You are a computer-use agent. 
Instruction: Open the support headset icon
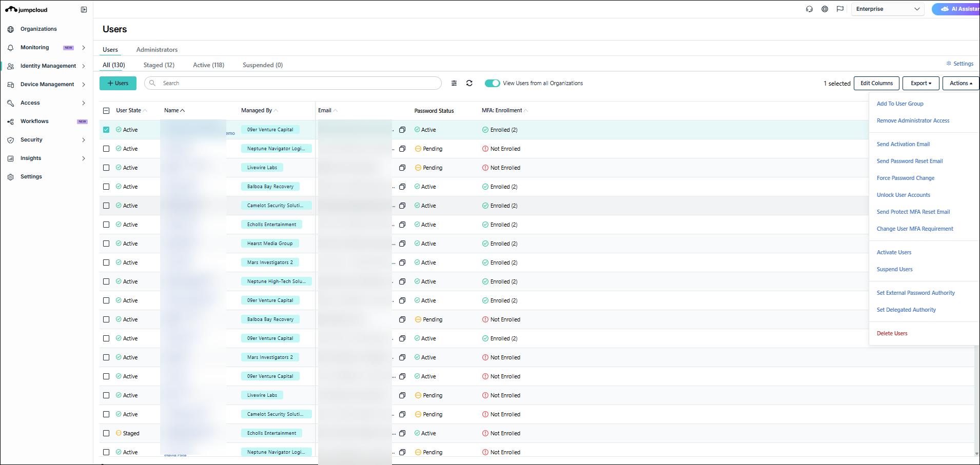[x=809, y=9]
